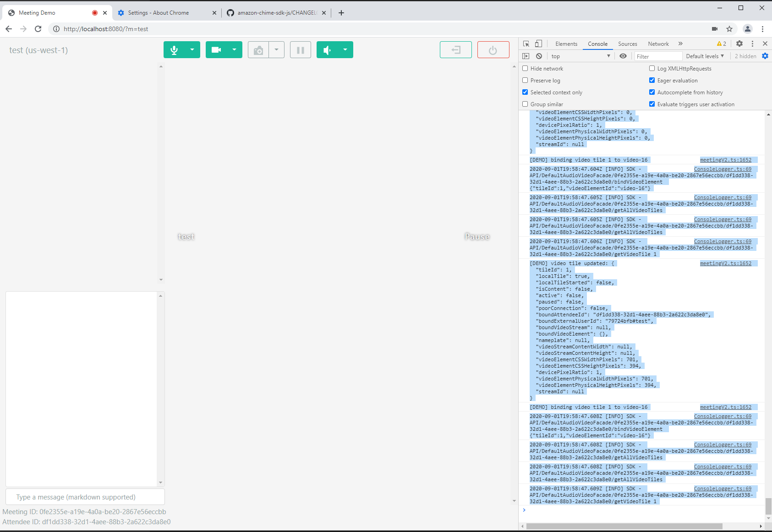Switch to the Network tab in DevTools
The height and width of the screenshot is (532, 772).
point(658,43)
